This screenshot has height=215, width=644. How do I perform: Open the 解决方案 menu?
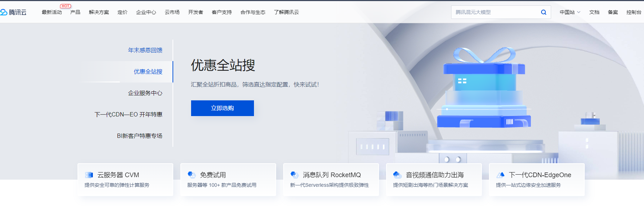coord(99,12)
